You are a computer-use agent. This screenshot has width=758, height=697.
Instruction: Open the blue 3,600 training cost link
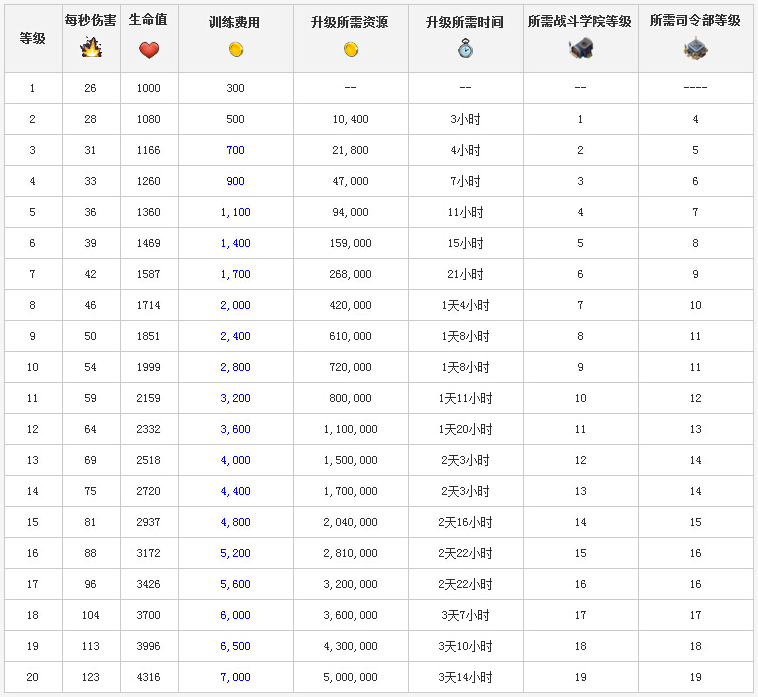[235, 429]
